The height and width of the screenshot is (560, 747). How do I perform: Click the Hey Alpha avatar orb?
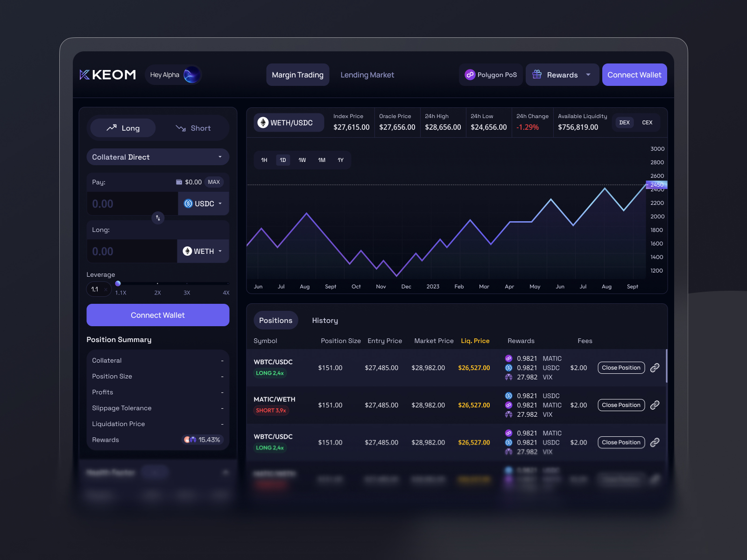click(x=191, y=75)
